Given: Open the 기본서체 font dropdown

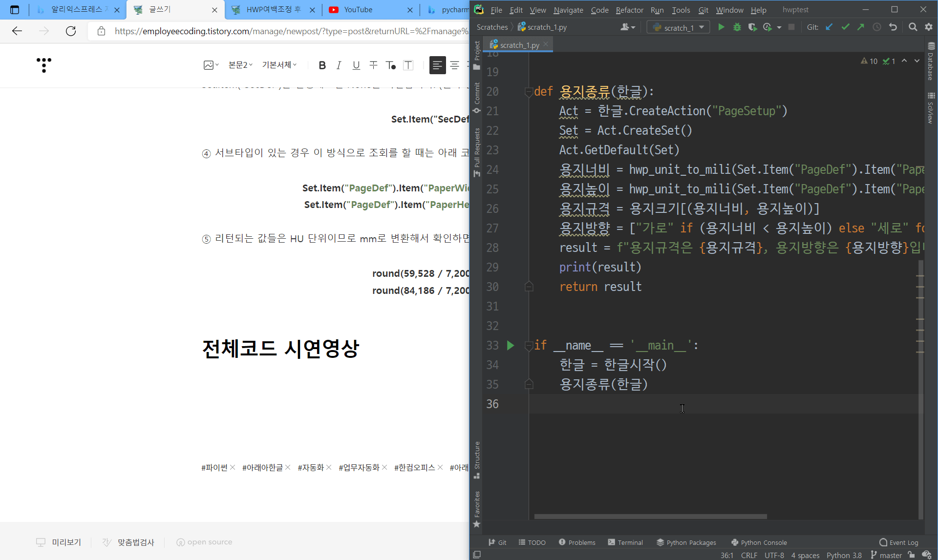Looking at the screenshot, I should [x=279, y=65].
